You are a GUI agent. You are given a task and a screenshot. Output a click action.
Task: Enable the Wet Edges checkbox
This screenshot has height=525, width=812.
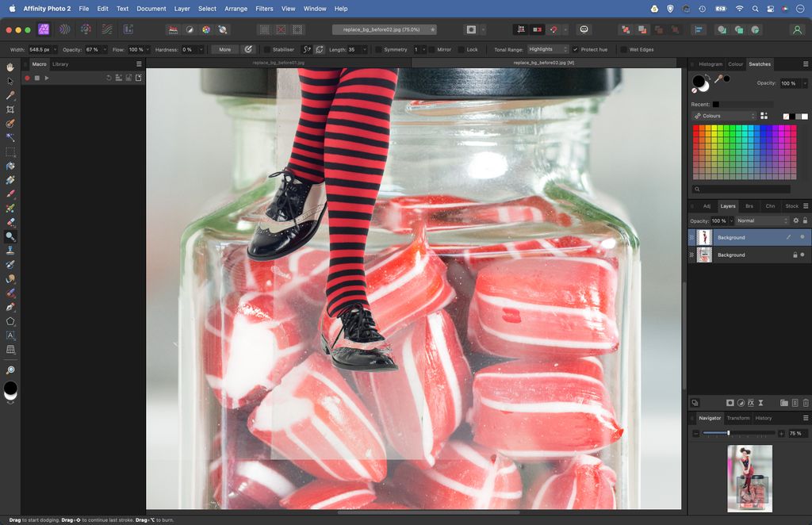pyautogui.click(x=623, y=50)
